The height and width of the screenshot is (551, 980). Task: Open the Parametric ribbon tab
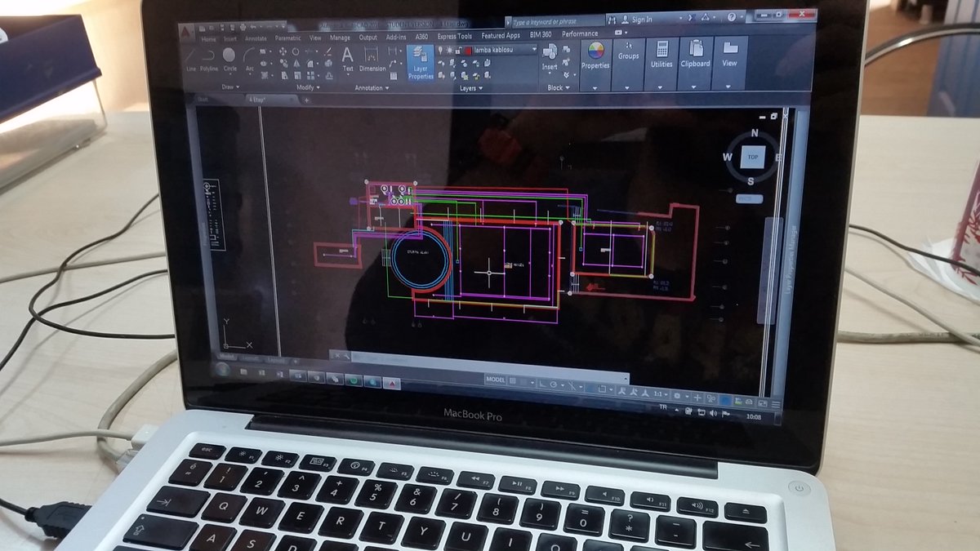click(287, 38)
